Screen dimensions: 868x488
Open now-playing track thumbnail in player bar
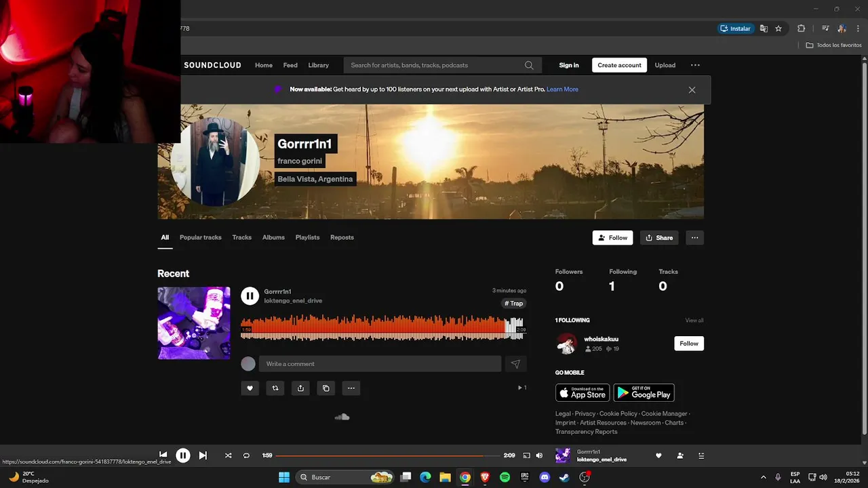point(563,455)
